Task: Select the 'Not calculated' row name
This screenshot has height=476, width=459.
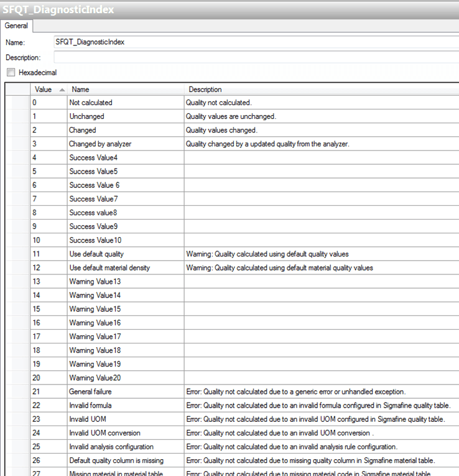Action: (91, 103)
